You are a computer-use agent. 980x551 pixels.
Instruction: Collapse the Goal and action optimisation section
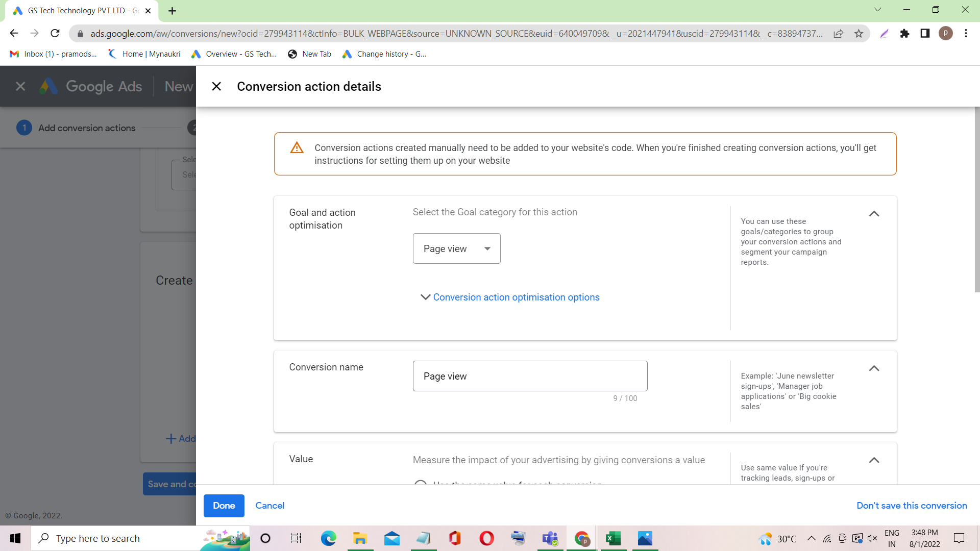pos(874,214)
